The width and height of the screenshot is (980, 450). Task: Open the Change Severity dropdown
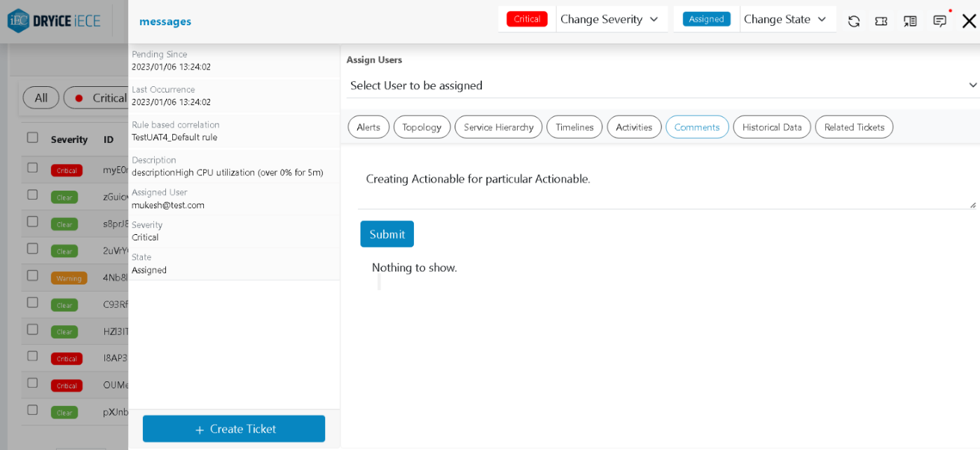tap(612, 19)
